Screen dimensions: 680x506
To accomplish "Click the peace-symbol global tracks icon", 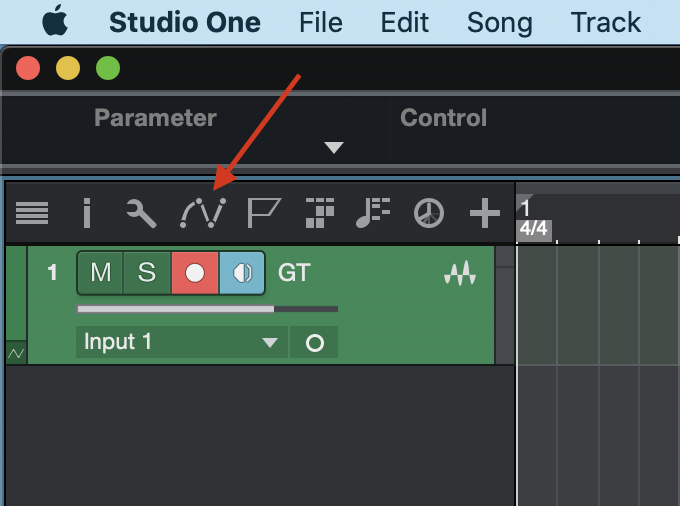I will [x=428, y=213].
